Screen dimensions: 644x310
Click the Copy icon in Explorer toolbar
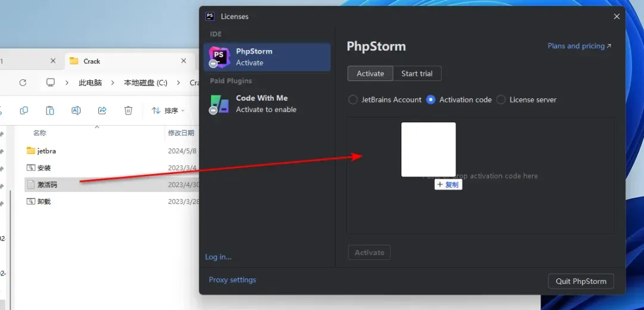(x=24, y=110)
